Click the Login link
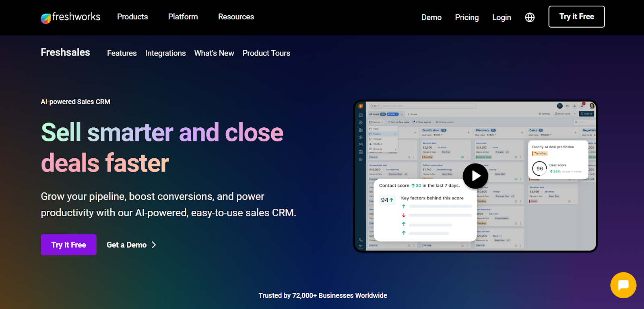This screenshot has height=309, width=644. point(502,17)
